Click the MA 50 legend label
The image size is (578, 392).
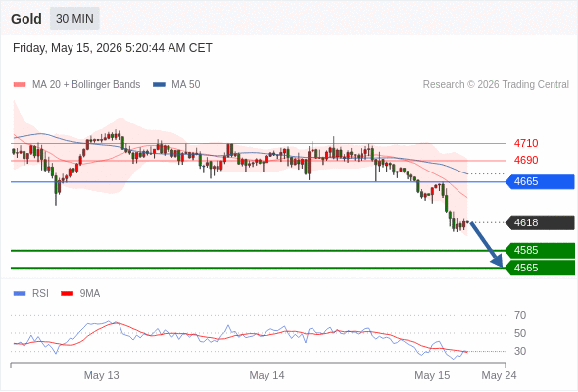coord(186,85)
